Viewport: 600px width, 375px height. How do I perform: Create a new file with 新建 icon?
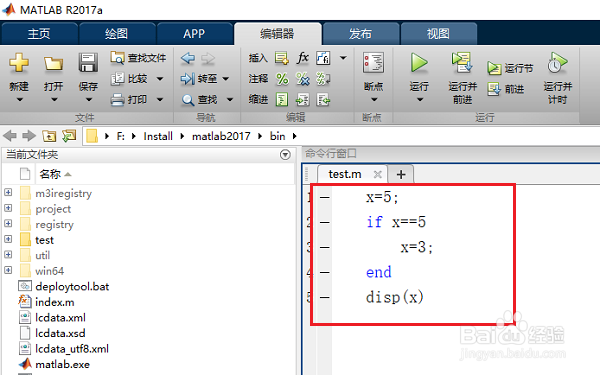[x=19, y=63]
